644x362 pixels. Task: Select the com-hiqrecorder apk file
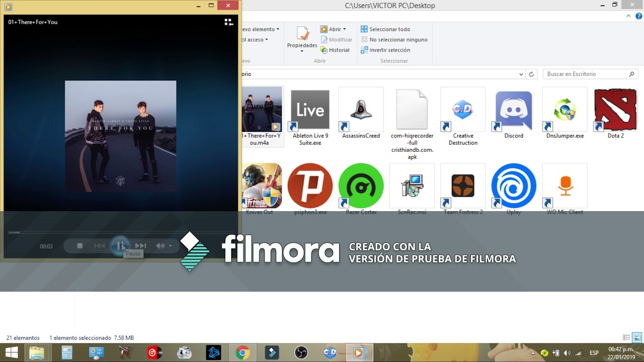[x=412, y=124]
